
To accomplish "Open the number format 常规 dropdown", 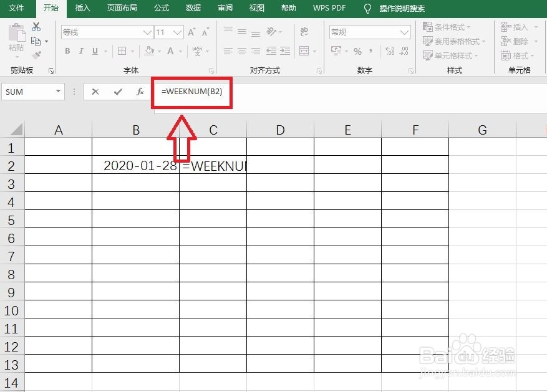I will pos(404,32).
